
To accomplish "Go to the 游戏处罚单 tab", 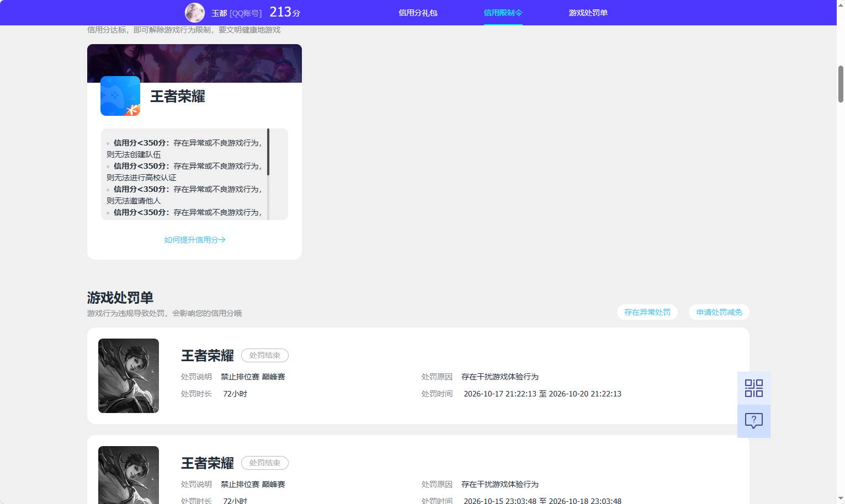I will [x=588, y=13].
